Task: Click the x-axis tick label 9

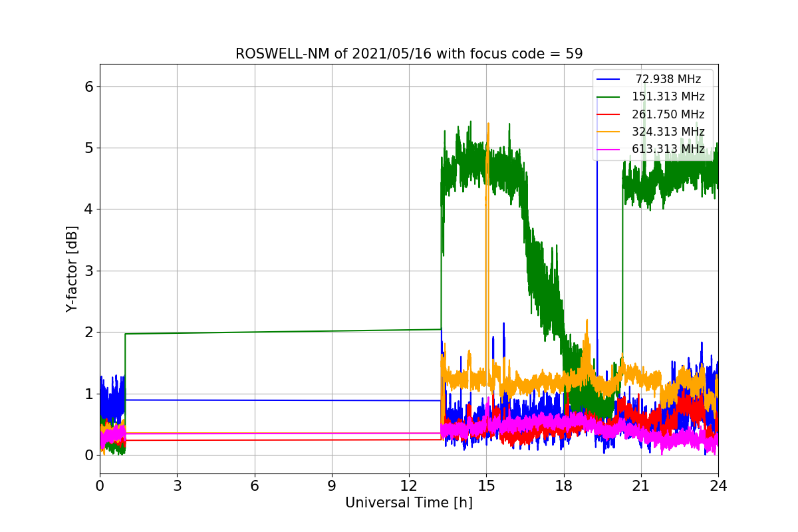Action: pos(332,485)
